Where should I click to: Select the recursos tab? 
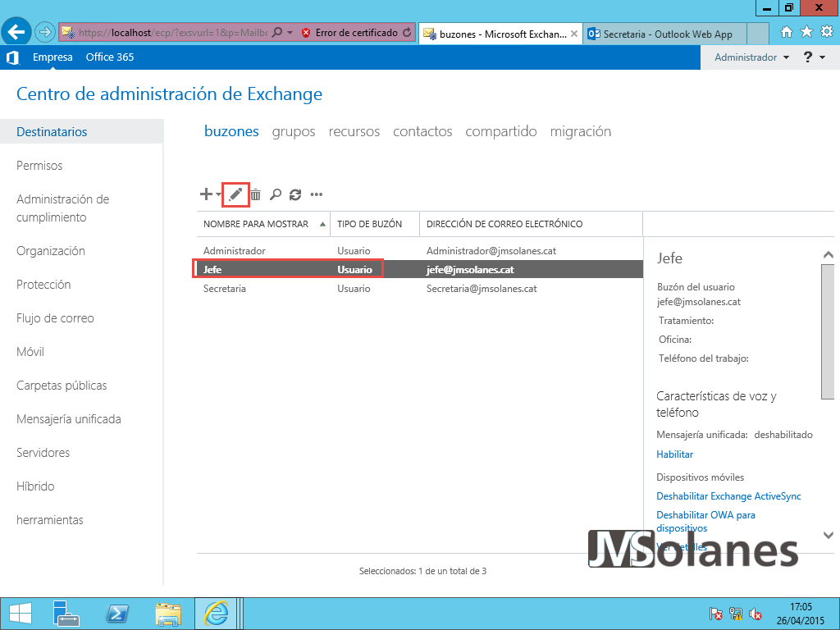pos(354,132)
